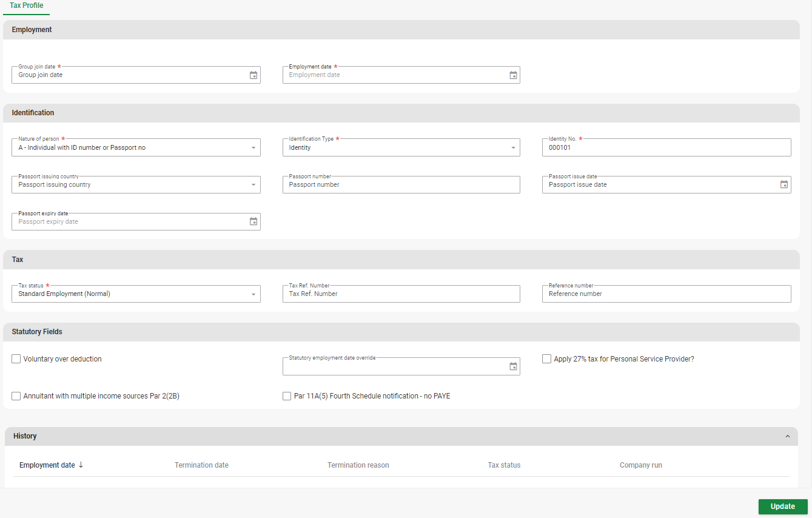Open Statutory employment date override calendar
Screen dimensions: 812x518
pyautogui.click(x=513, y=366)
